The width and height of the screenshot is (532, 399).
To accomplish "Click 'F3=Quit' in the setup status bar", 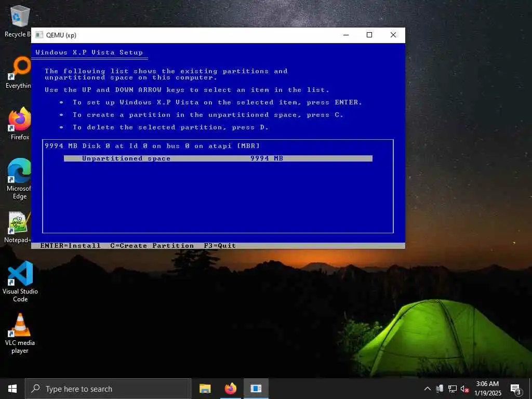I will point(220,246).
